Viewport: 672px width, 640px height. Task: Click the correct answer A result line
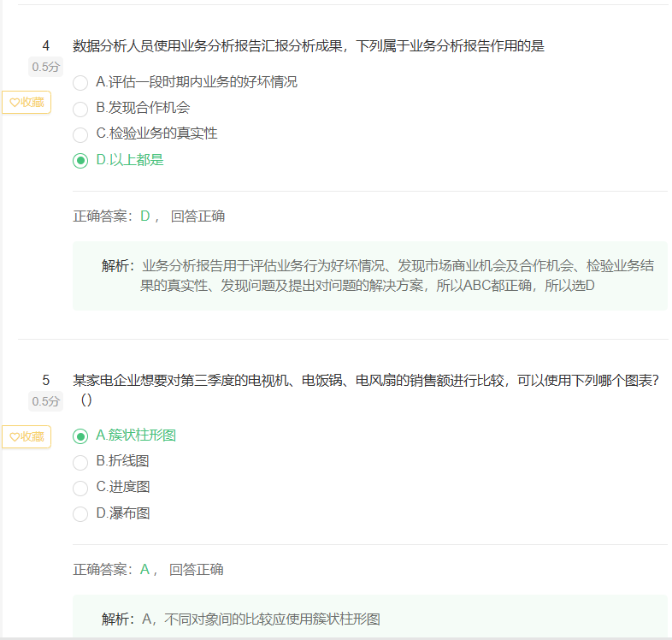tap(148, 570)
